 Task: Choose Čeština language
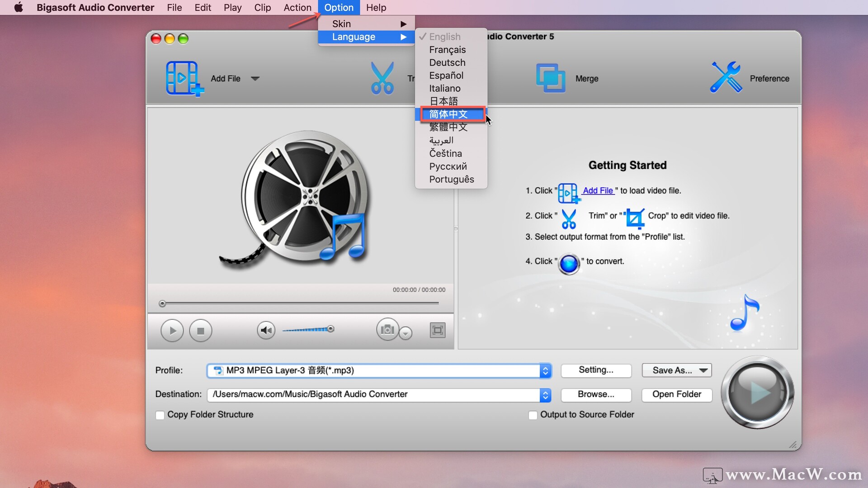click(451, 154)
